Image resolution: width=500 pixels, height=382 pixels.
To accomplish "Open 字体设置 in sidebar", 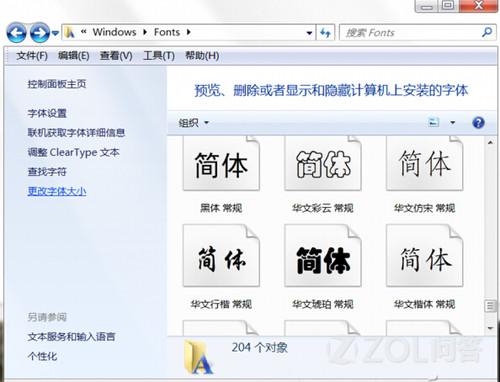I will tap(47, 113).
